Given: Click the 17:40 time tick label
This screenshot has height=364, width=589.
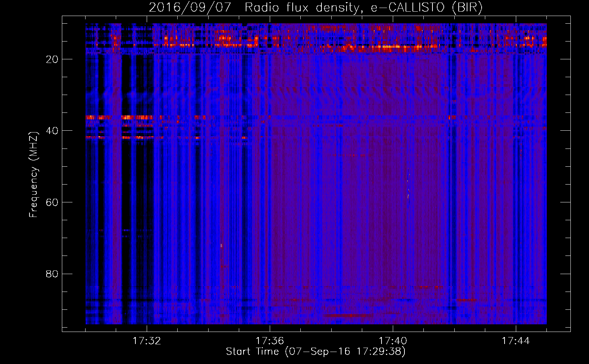Looking at the screenshot, I should tap(393, 341).
